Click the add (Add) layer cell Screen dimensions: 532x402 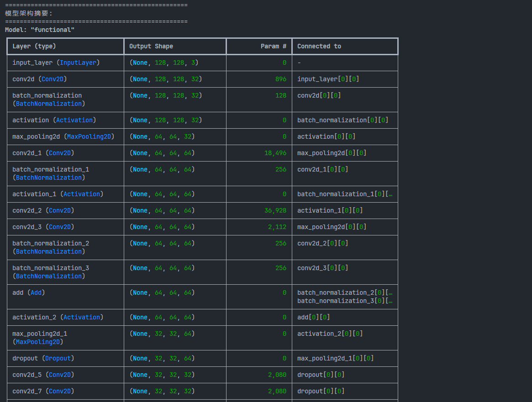click(29, 293)
